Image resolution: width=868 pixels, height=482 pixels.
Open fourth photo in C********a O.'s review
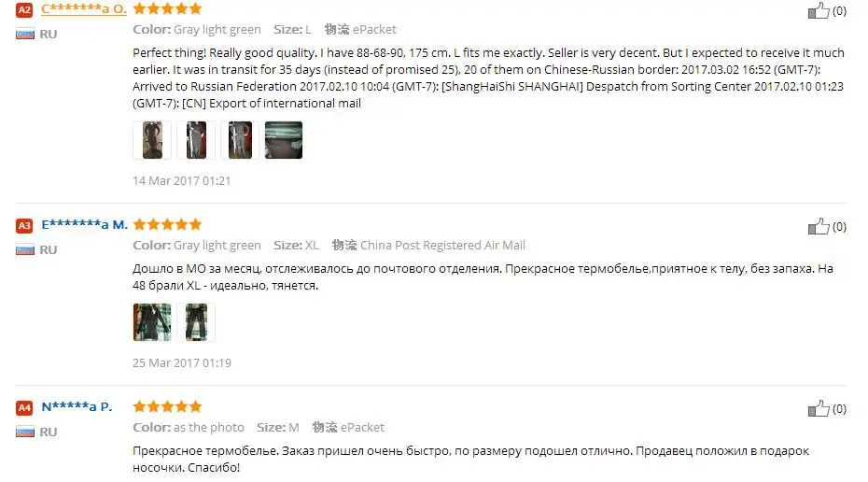point(284,140)
